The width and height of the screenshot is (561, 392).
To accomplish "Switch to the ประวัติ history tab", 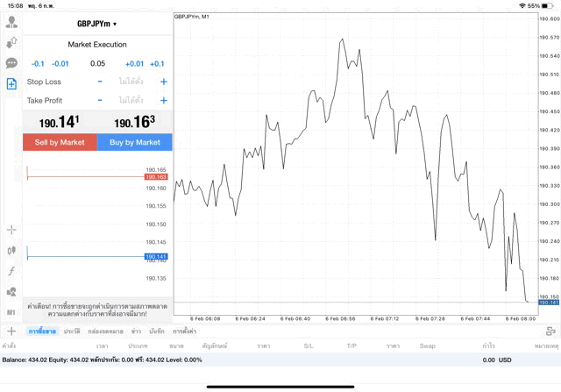I will click(x=72, y=331).
